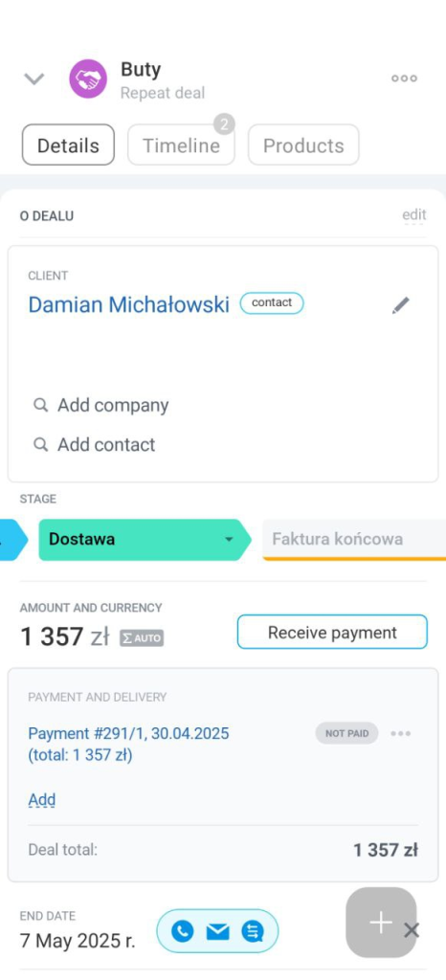446x980 pixels.
Task: Open options dots next to NOT PAID
Action: click(x=401, y=734)
